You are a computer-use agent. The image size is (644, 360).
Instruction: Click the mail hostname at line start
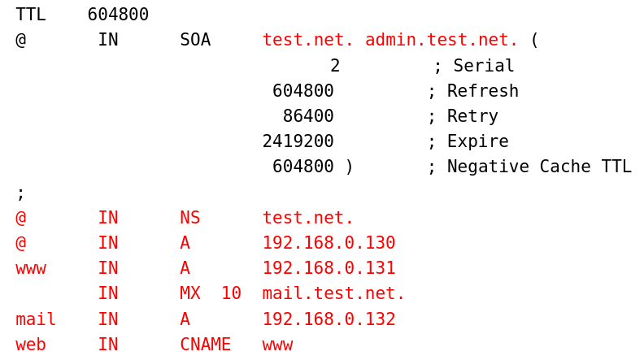pos(36,319)
